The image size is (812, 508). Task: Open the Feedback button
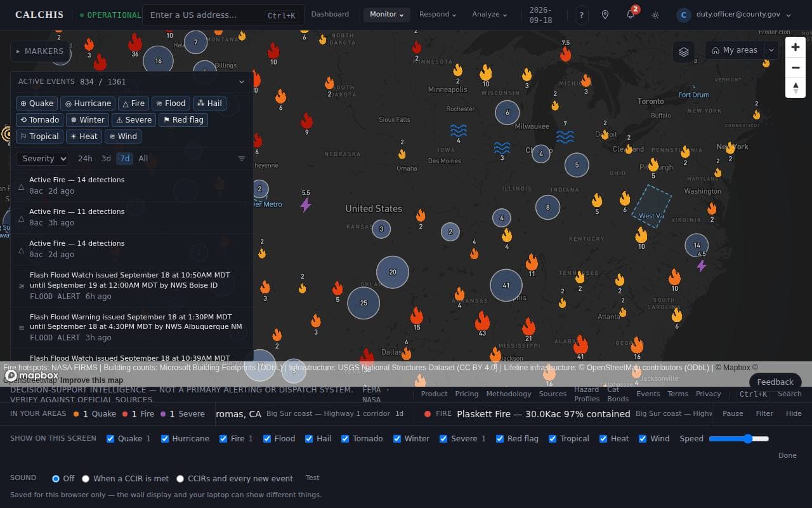click(775, 382)
